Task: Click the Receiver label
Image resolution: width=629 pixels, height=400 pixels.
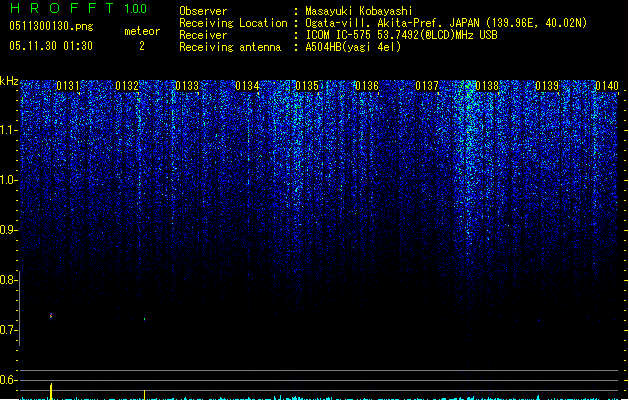Action: point(203,35)
